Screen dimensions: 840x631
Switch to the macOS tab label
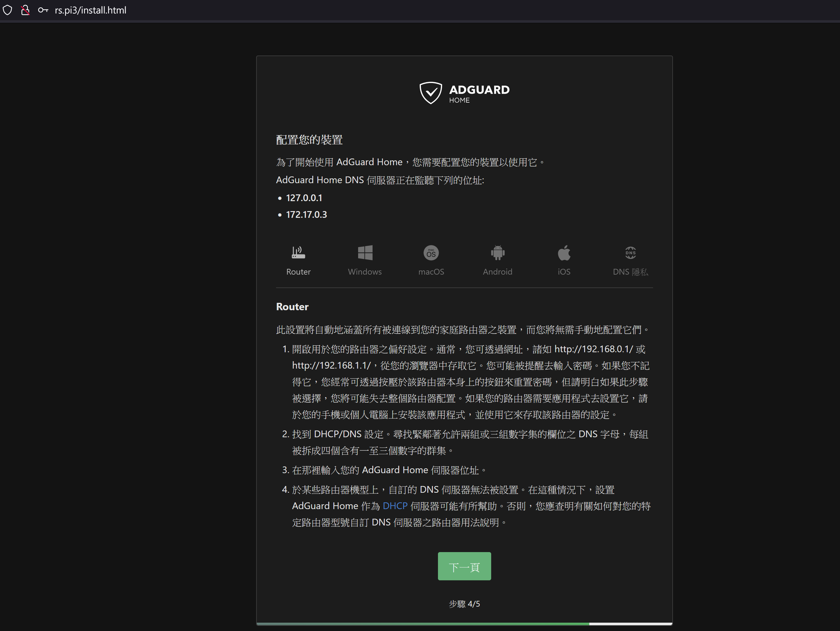tap(431, 272)
